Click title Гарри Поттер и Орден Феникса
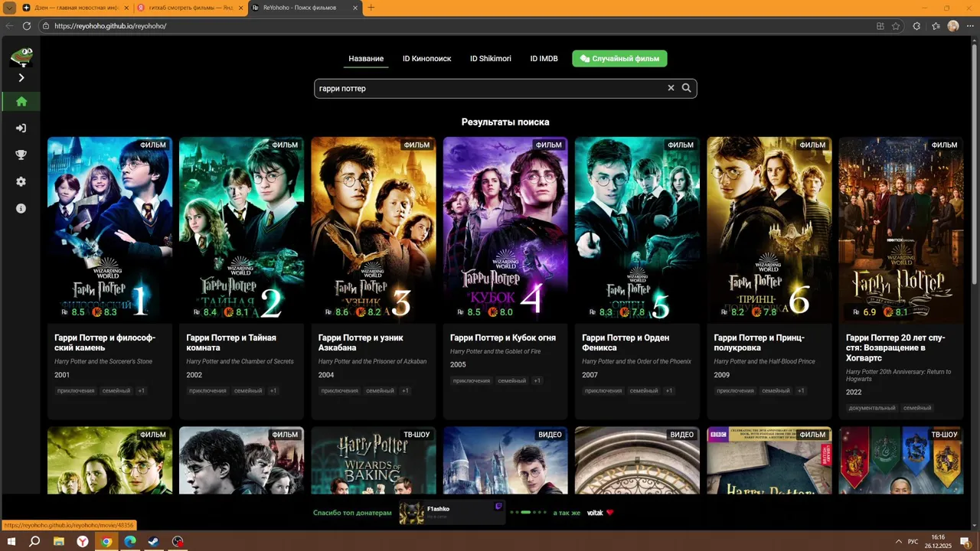Viewport: 980px width, 551px height. (626, 342)
